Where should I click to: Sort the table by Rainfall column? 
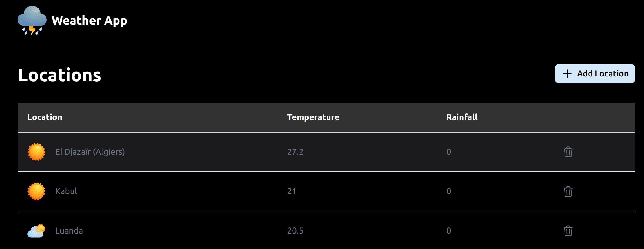click(x=462, y=117)
